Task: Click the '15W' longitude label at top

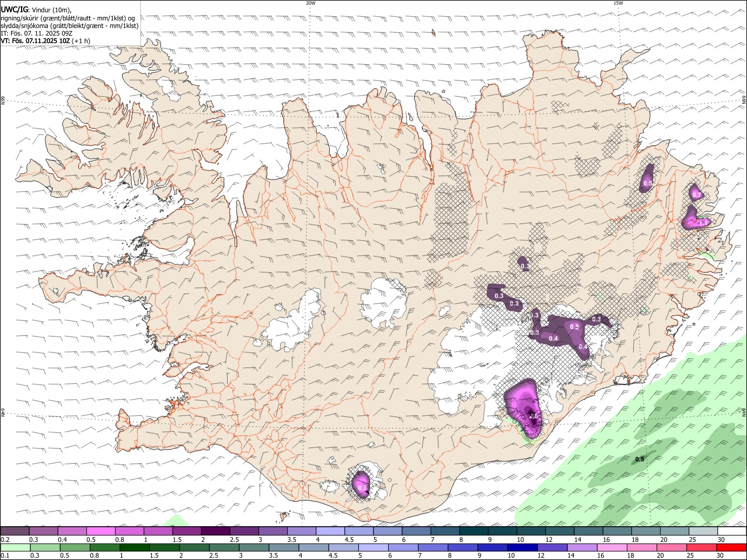Action: point(618,3)
